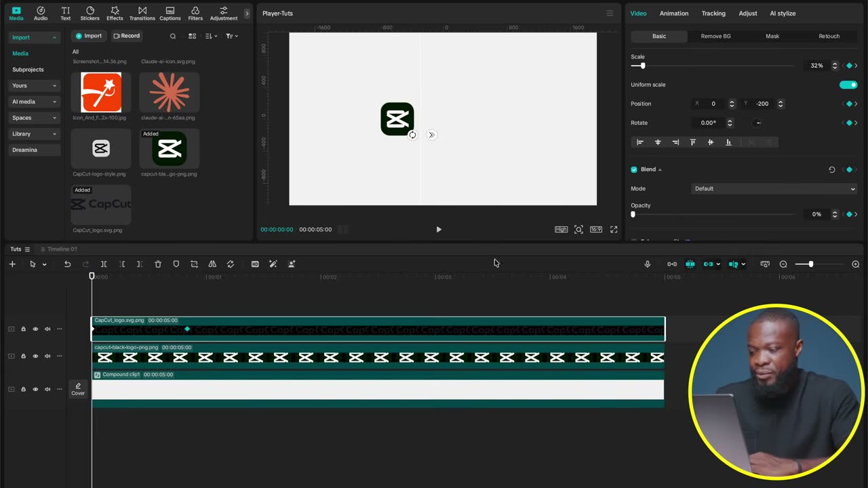
Task: Open the Mask subtab
Action: point(772,36)
